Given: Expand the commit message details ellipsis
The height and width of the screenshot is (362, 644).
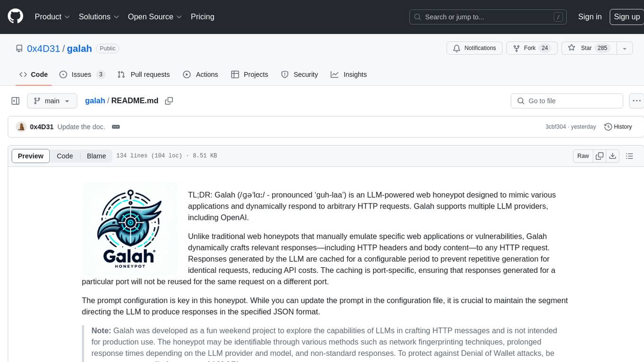Looking at the screenshot, I should (116, 127).
